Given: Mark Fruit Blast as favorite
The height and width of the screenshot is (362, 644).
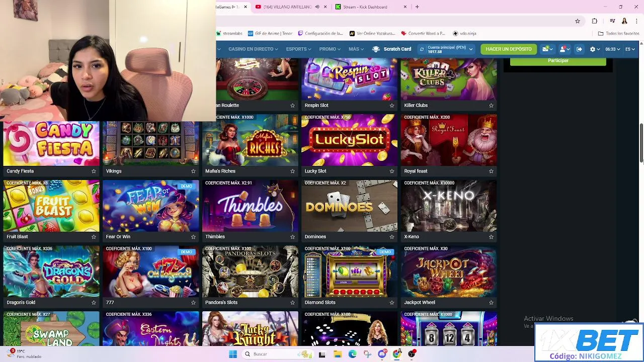Looking at the screenshot, I should [x=94, y=237].
